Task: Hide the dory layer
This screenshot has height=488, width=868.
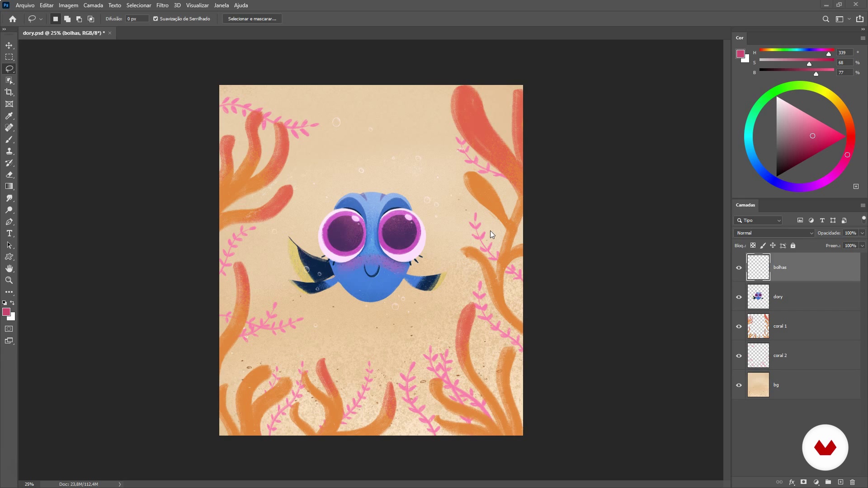Action: tap(739, 297)
